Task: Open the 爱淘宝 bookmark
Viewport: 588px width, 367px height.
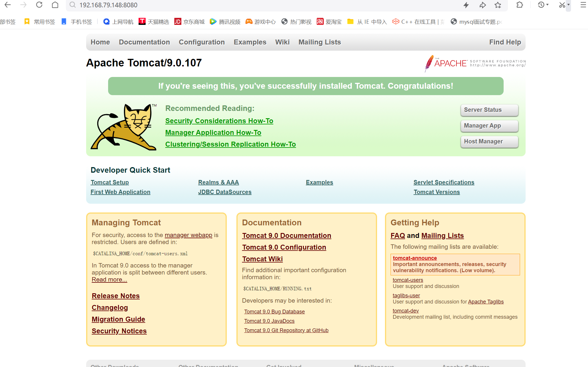Action: point(329,22)
